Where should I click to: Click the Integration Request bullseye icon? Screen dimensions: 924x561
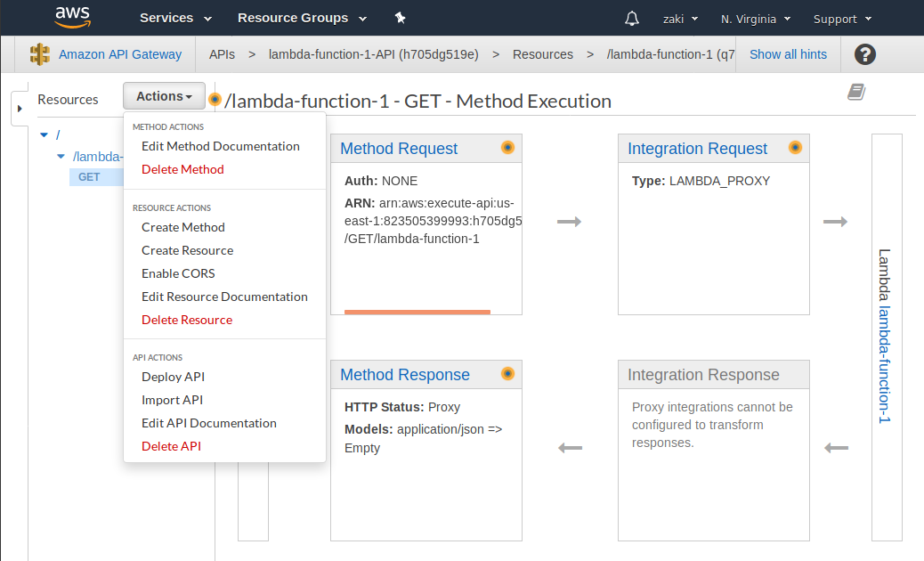point(795,148)
